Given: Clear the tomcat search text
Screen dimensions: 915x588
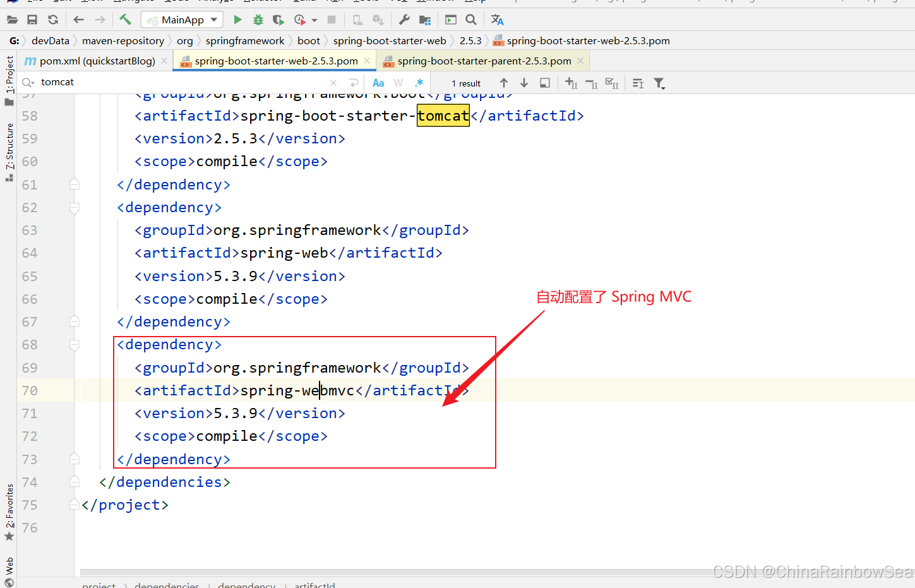Looking at the screenshot, I should pos(333,83).
